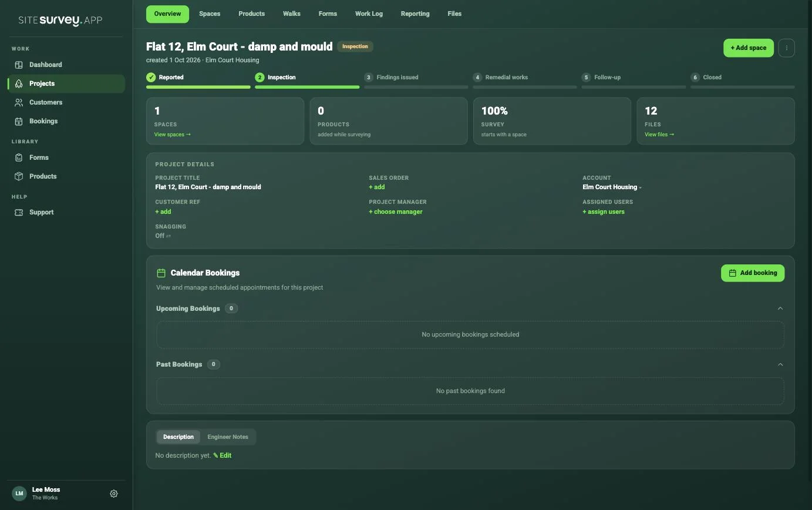Open the Spaces tab
Viewport: 812px width, 510px height.
[x=210, y=14]
